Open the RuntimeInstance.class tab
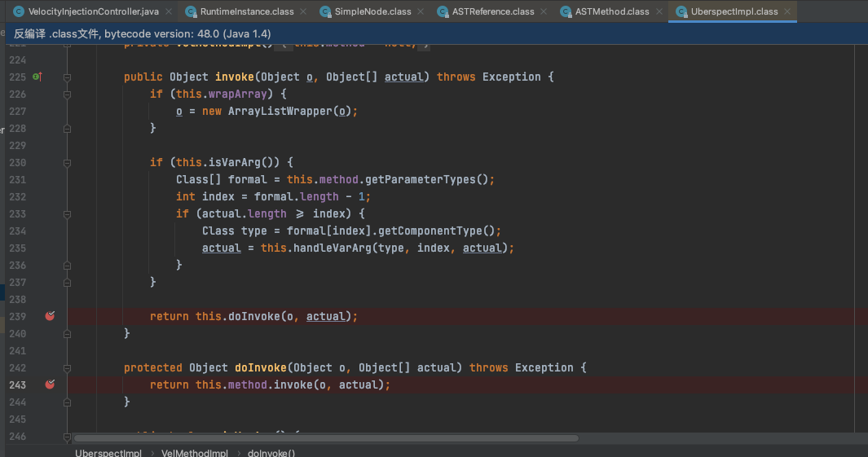Image resolution: width=868 pixels, height=457 pixels. coord(247,11)
